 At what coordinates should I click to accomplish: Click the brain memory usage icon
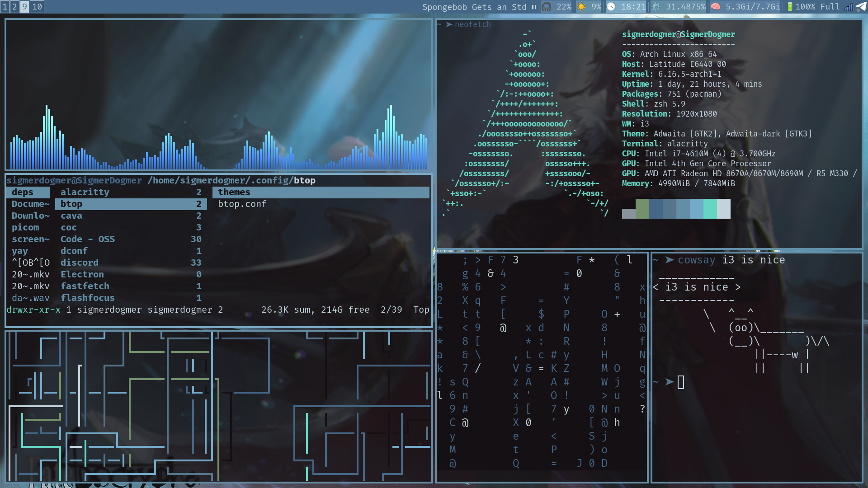[716, 7]
